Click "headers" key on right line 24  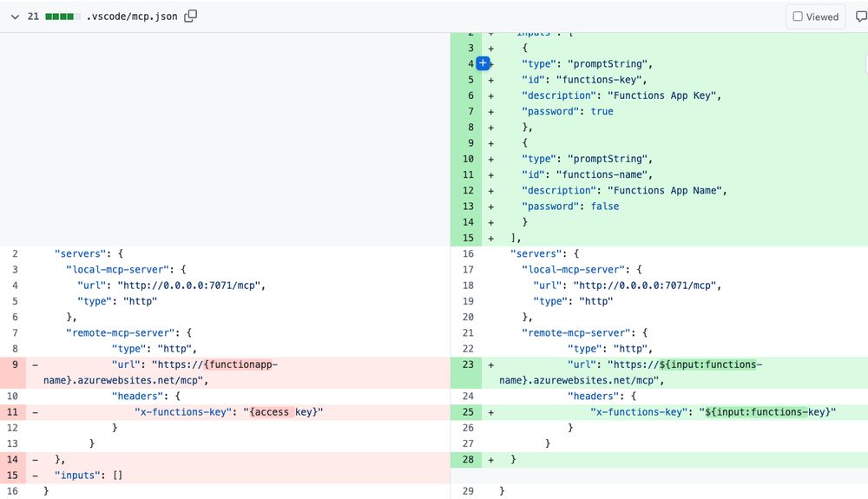(x=594, y=396)
